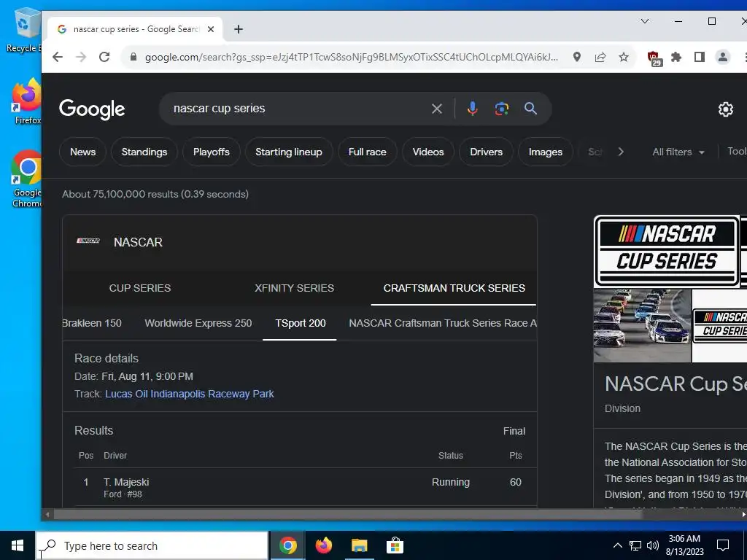Switch to the XFINITY SERIES tab
747x560 pixels.
[294, 288]
